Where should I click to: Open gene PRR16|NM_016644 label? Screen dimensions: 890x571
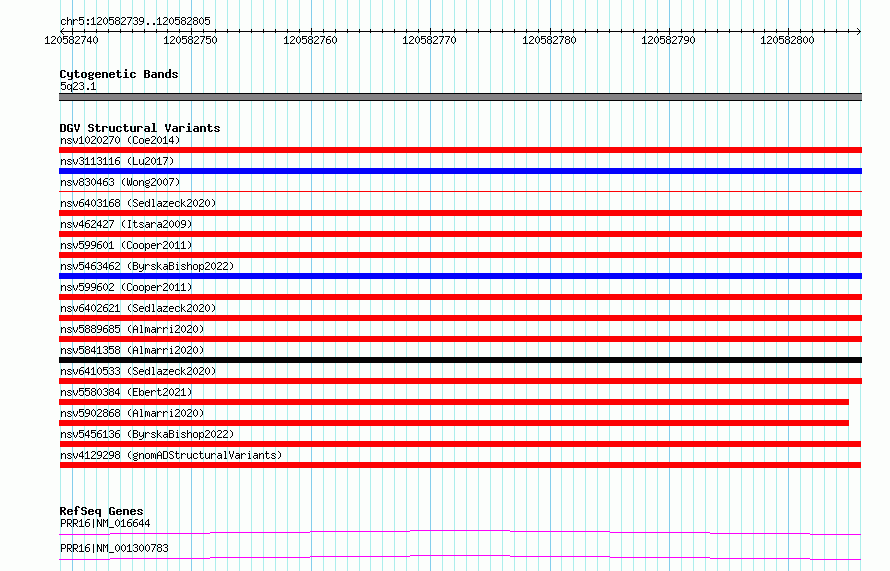click(105, 523)
